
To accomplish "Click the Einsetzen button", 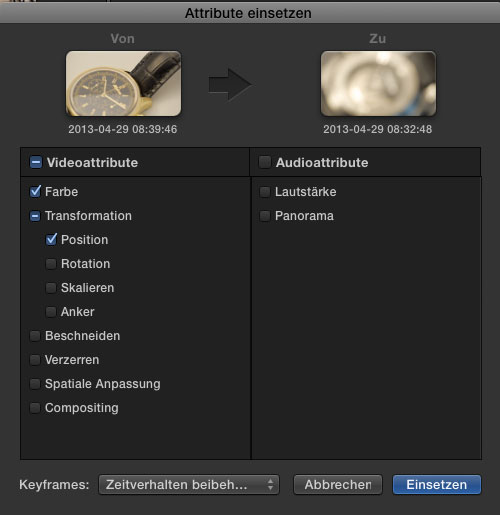I will coord(437,485).
